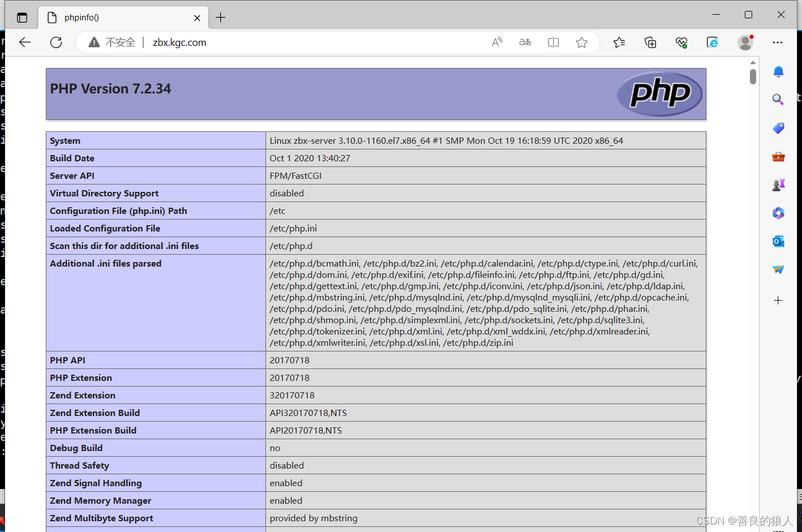Click Additional .ini files parsed label
The height and width of the screenshot is (532, 802).
[x=106, y=264]
